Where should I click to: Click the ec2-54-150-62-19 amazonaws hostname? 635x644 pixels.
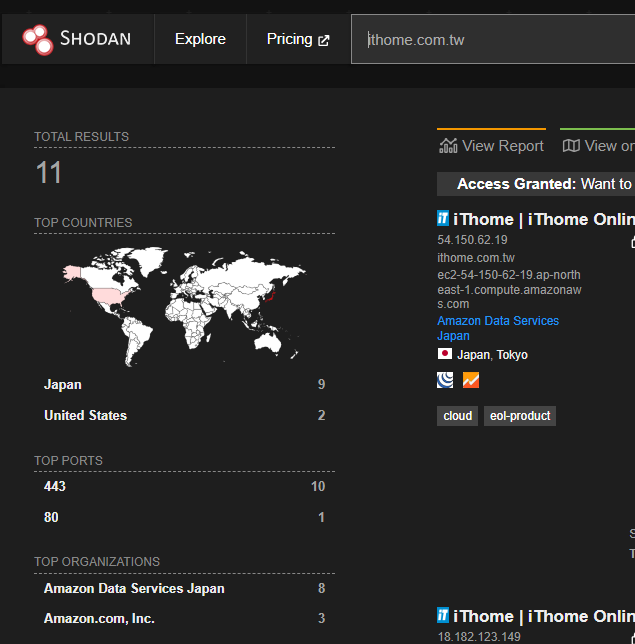[509, 289]
